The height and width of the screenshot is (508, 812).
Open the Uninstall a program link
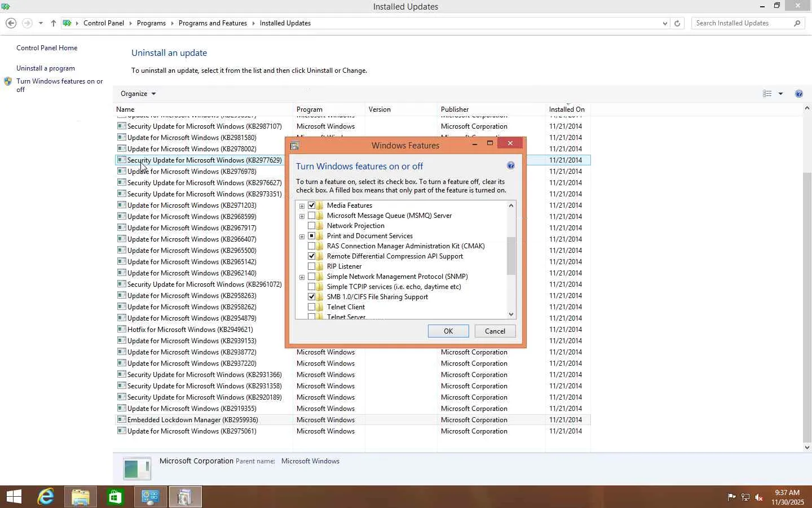[x=46, y=68]
